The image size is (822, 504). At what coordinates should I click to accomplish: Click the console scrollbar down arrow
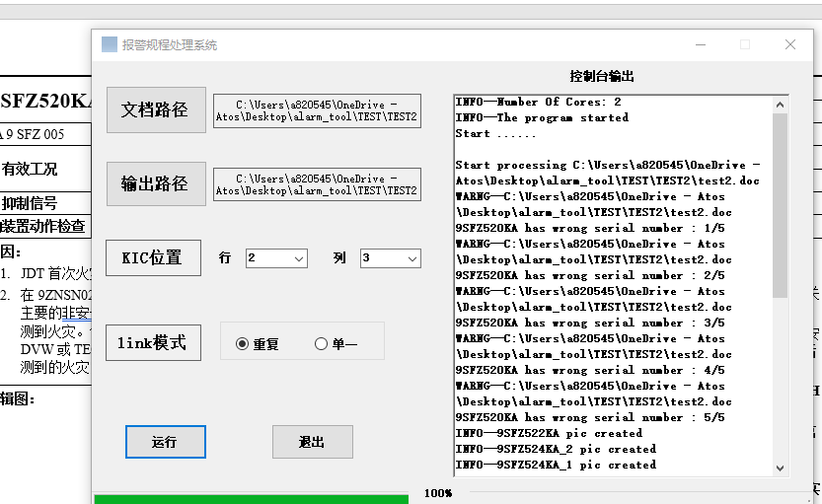(x=781, y=468)
